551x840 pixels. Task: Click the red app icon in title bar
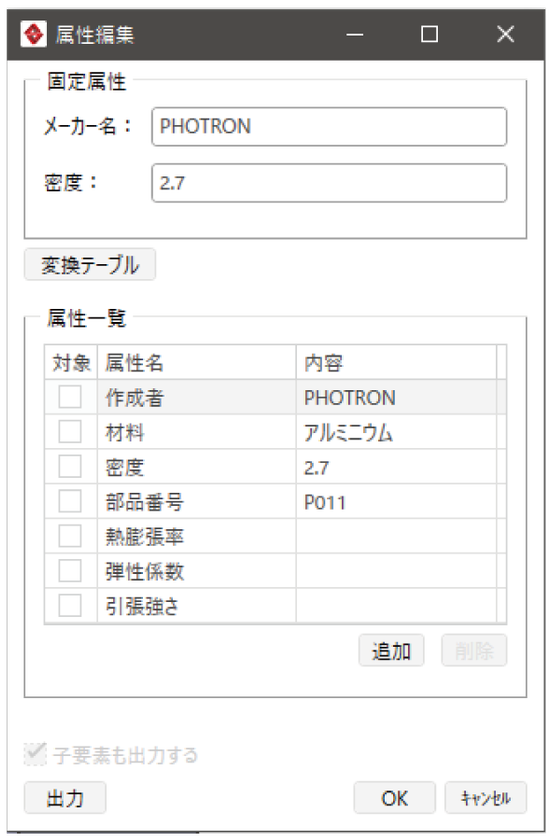coord(34,35)
